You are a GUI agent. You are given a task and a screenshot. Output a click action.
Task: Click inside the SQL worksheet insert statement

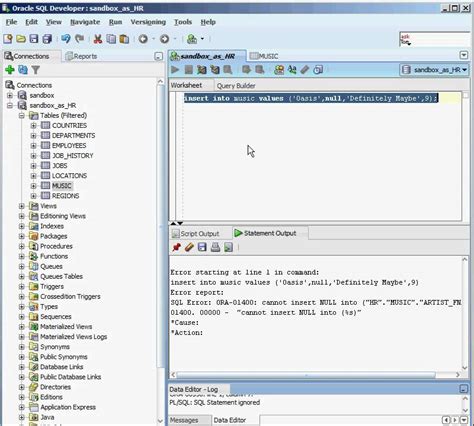[310, 98]
